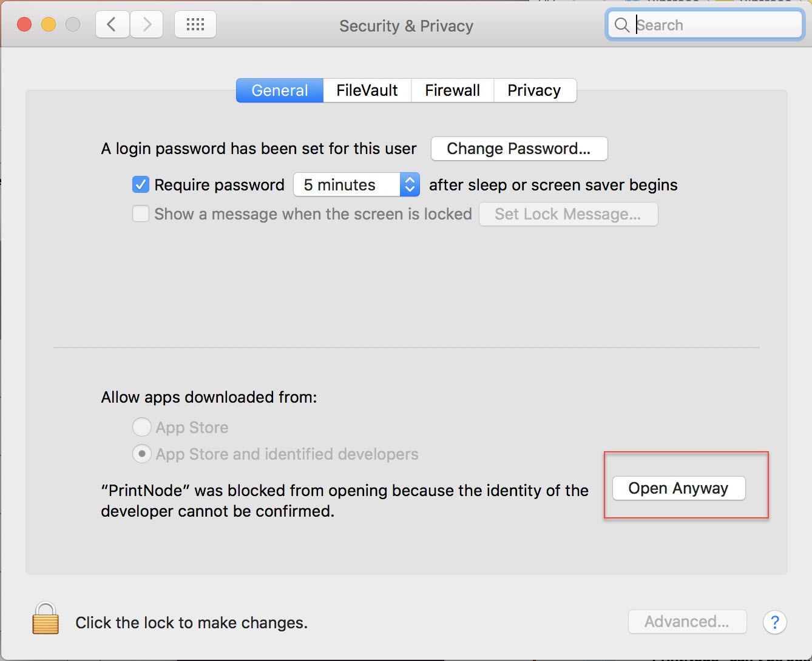This screenshot has height=661, width=812.
Task: Open the Privacy tab
Action: click(x=535, y=90)
